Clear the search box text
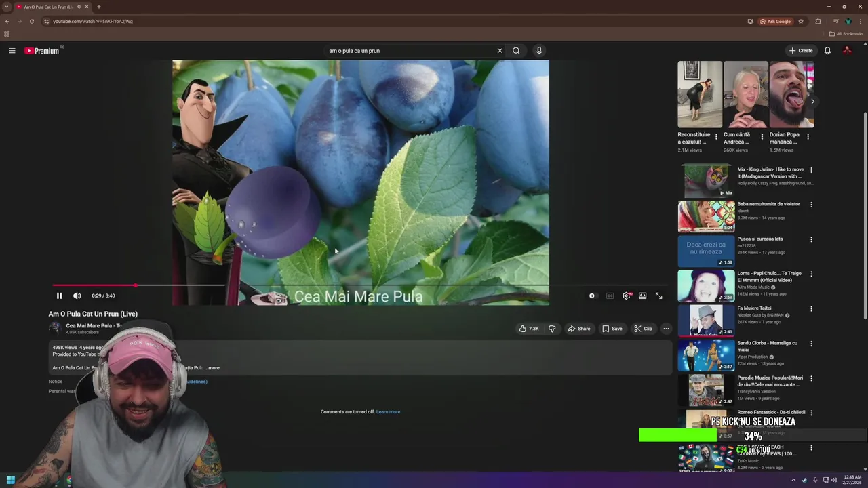This screenshot has width=868, height=488. click(x=500, y=51)
